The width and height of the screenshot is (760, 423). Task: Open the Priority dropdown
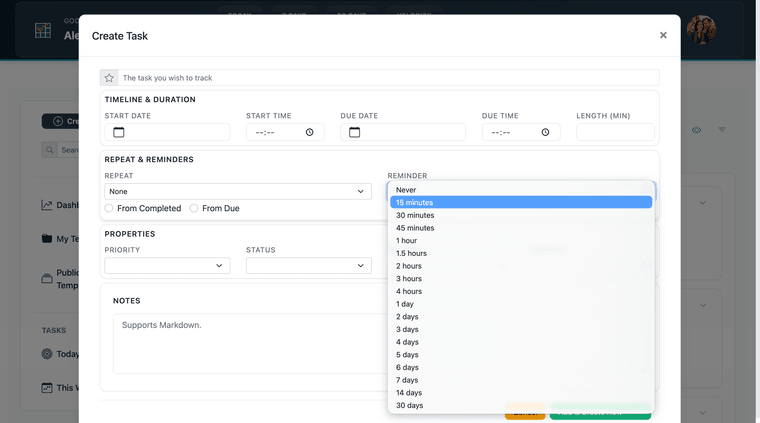tap(167, 266)
